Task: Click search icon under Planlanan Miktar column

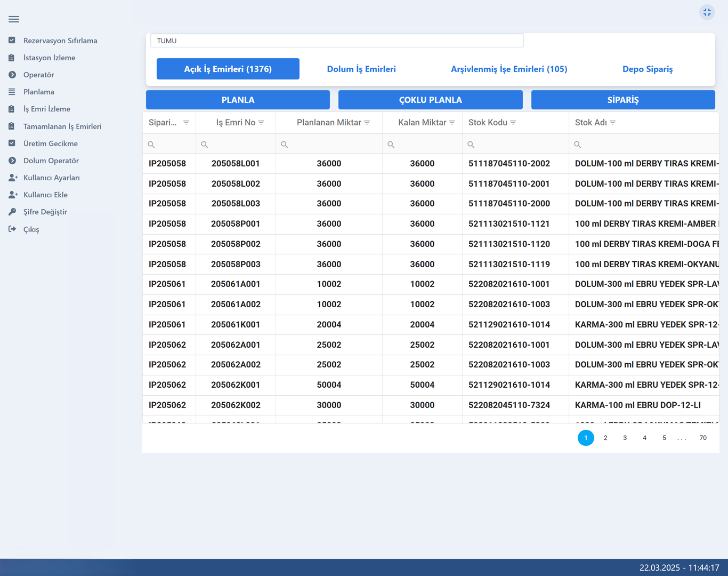Action: coord(285,145)
